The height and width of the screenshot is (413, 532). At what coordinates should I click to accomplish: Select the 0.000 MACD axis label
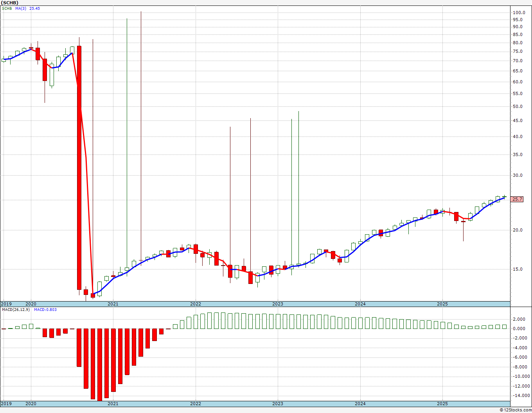pos(519,329)
